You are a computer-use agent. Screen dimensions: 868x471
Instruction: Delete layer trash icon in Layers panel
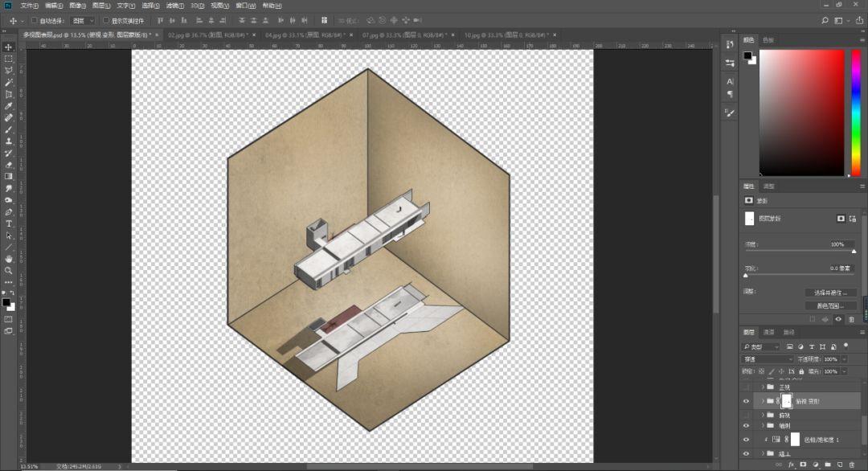pos(852,465)
